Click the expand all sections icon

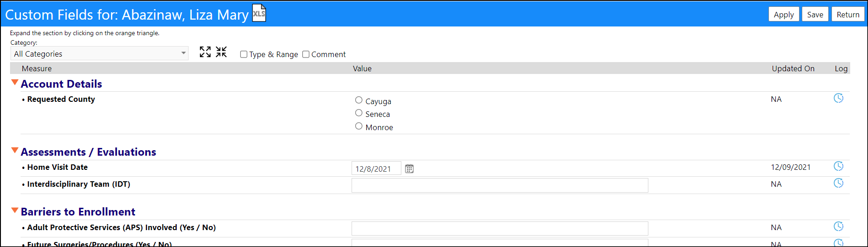tap(205, 52)
